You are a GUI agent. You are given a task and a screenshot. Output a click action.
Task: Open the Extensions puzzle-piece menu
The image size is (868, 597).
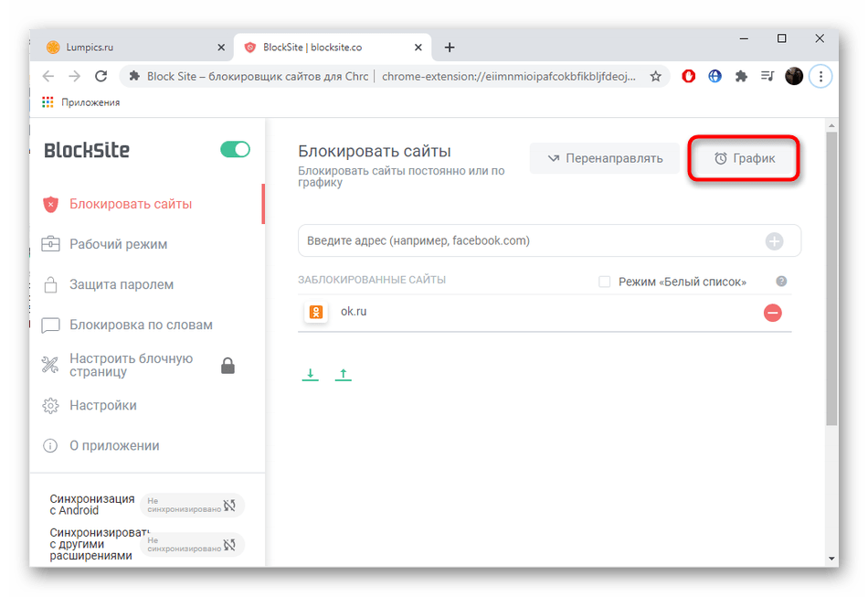pyautogui.click(x=741, y=77)
